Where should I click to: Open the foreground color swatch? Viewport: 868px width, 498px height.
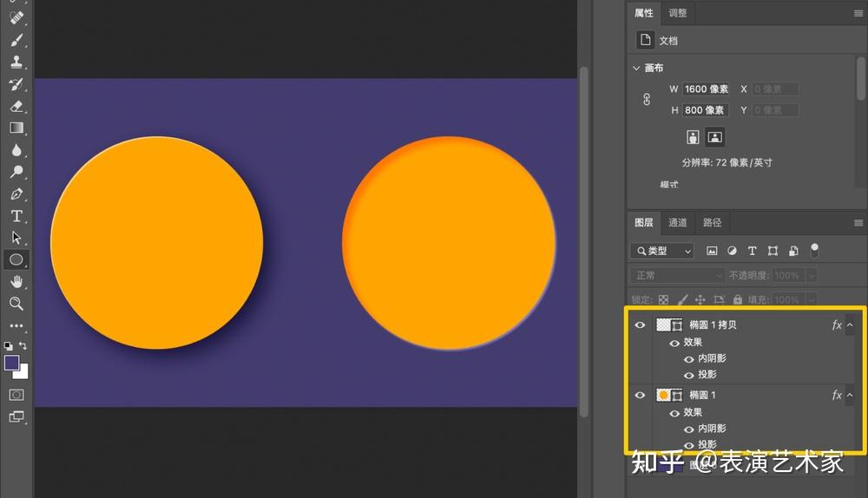(11, 363)
